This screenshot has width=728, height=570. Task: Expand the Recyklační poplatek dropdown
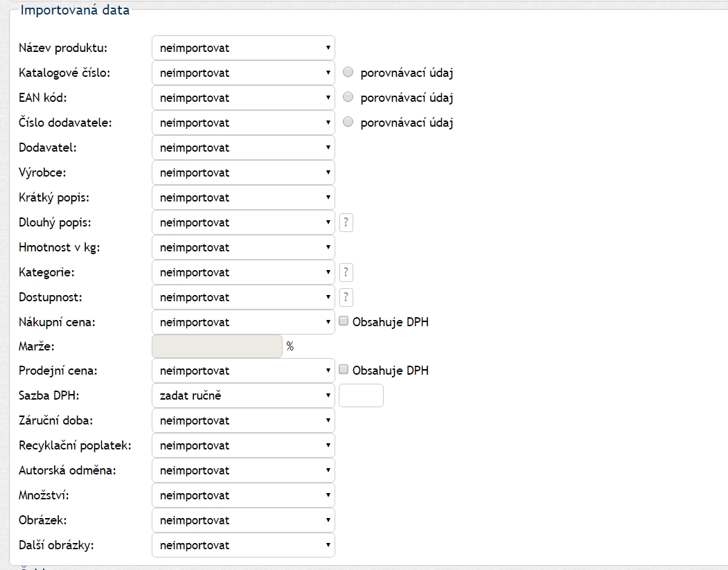click(243, 445)
